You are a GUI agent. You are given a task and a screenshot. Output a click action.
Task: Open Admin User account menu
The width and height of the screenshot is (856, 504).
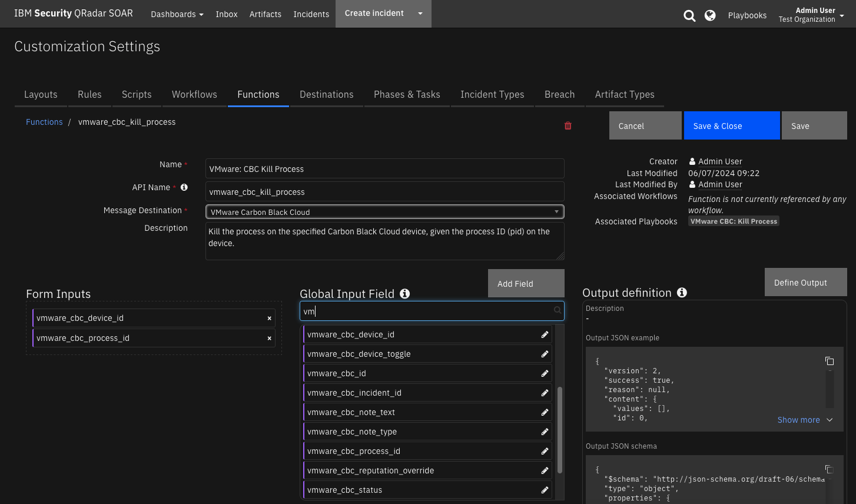tap(811, 15)
